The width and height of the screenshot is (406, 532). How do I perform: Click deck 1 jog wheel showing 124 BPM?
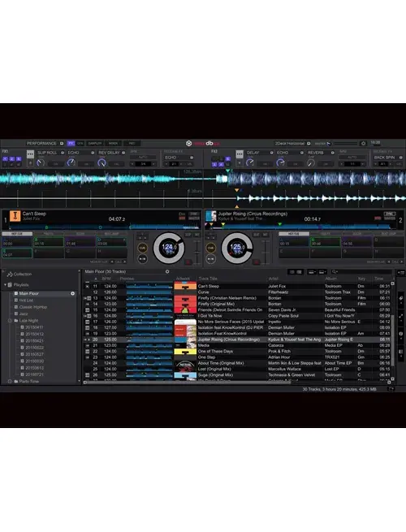(169, 248)
